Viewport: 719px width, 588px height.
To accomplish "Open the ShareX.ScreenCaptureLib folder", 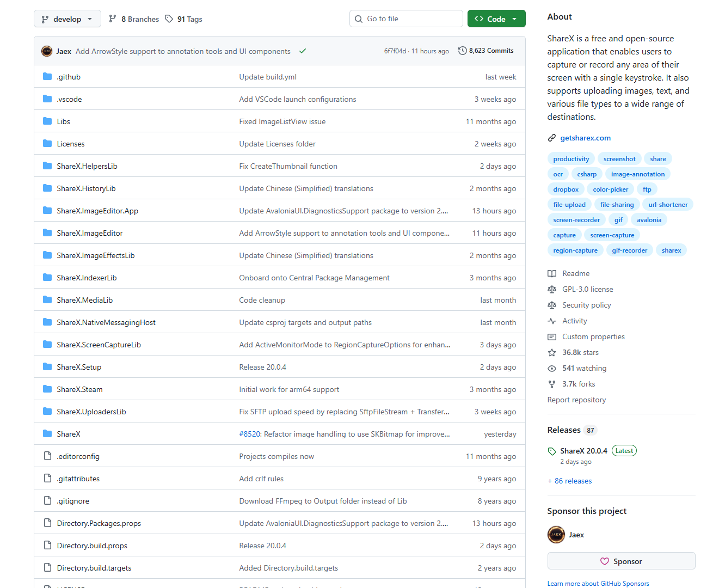I will [x=99, y=345].
